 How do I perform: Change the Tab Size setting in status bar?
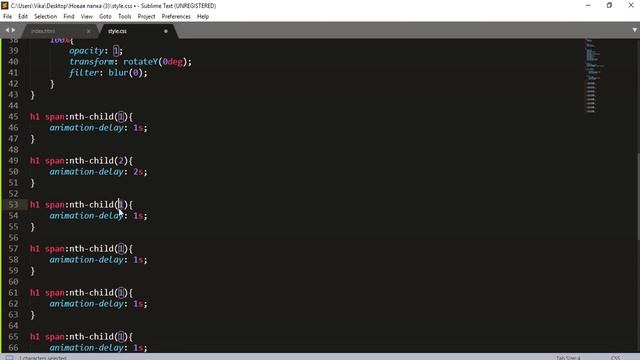point(568,358)
